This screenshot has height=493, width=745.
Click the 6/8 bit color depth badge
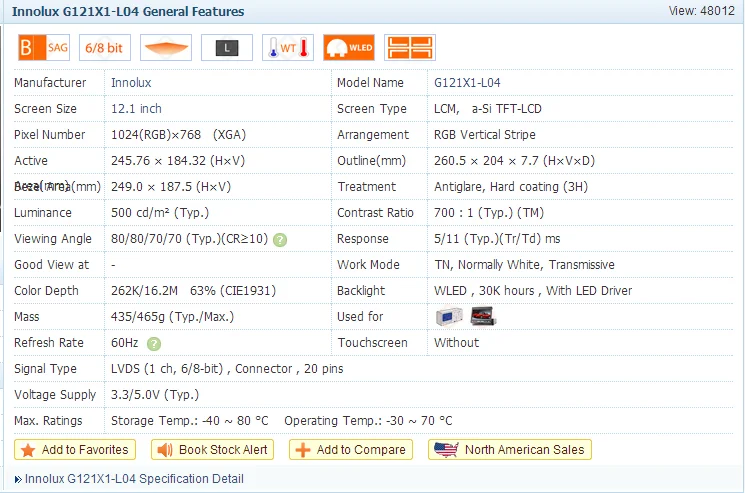coord(105,47)
